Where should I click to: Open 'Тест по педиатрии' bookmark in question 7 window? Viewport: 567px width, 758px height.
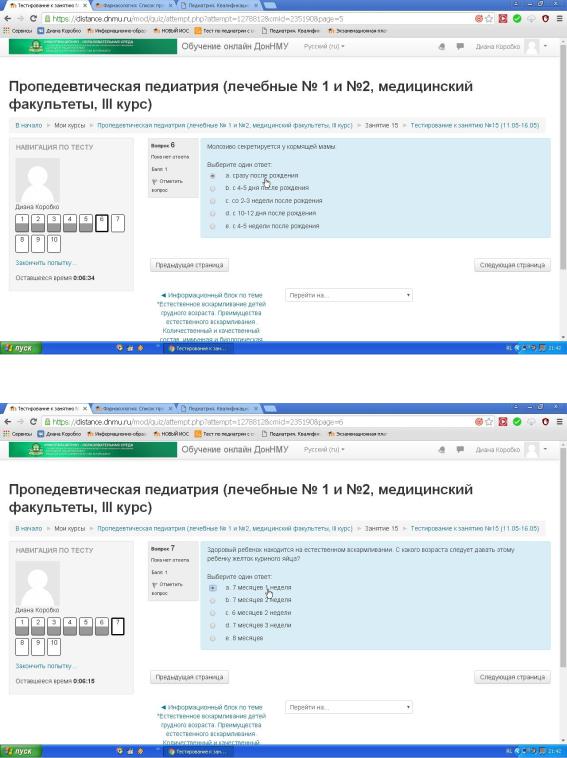[225, 434]
